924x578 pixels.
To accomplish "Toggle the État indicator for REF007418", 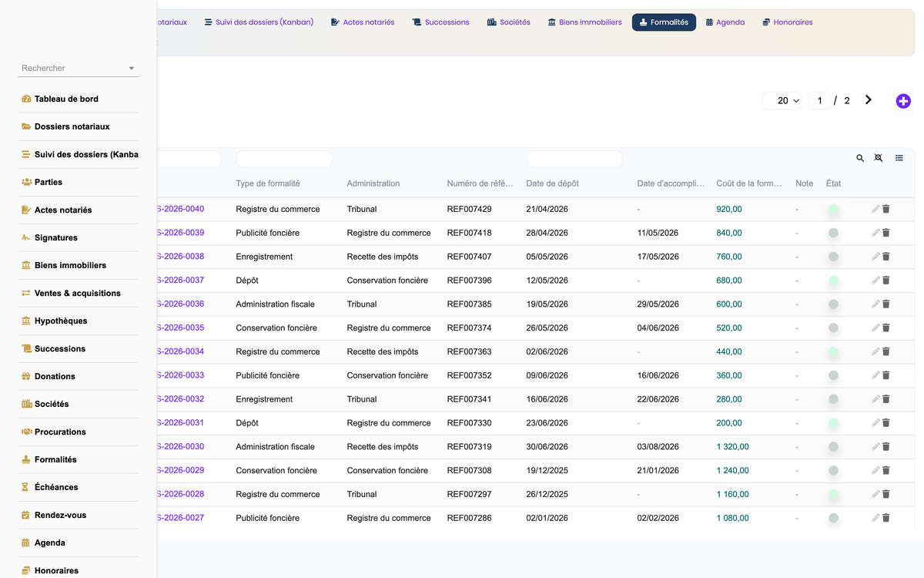I will (x=833, y=234).
